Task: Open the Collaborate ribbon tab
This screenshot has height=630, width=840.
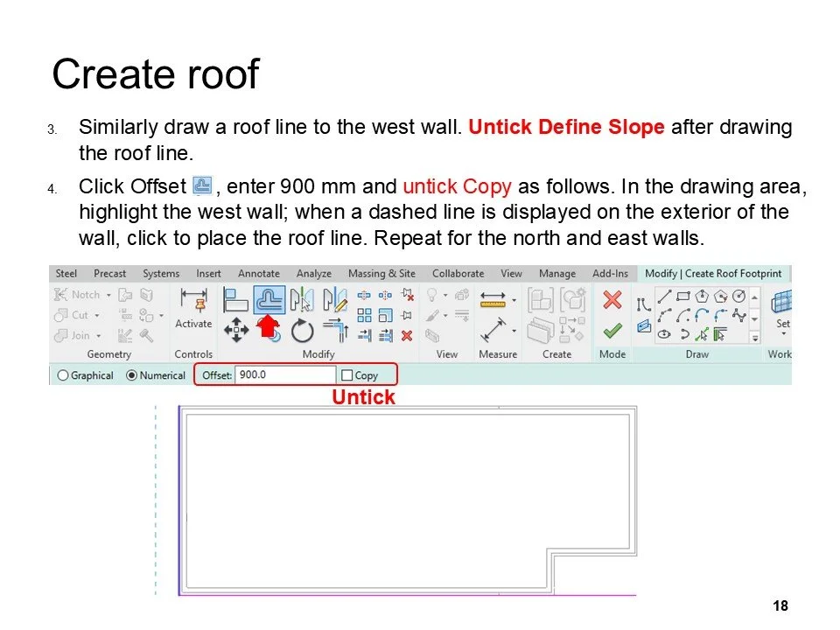Action: tap(458, 273)
